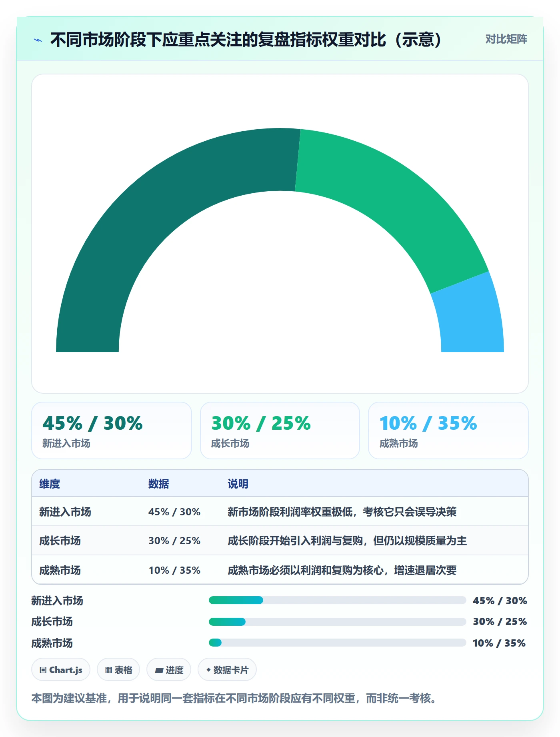Click the 数据 column header
Viewport: 560px width, 737px height.
coord(159,484)
